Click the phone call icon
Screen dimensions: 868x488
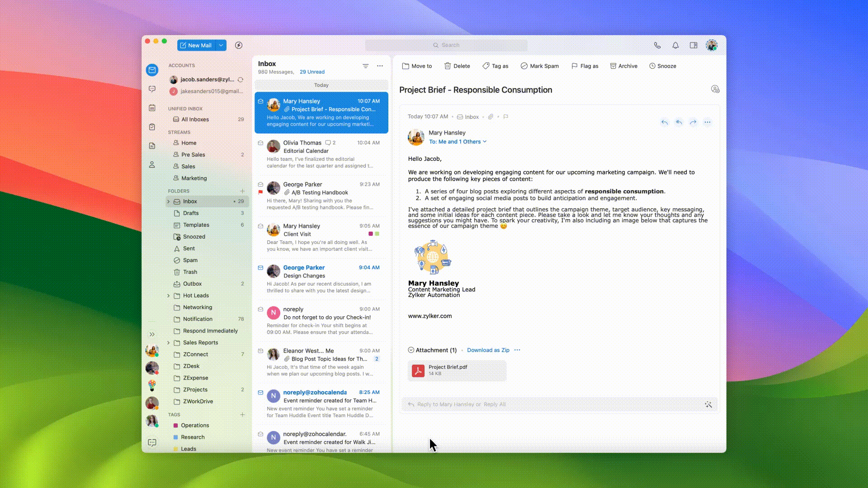[x=657, y=45]
